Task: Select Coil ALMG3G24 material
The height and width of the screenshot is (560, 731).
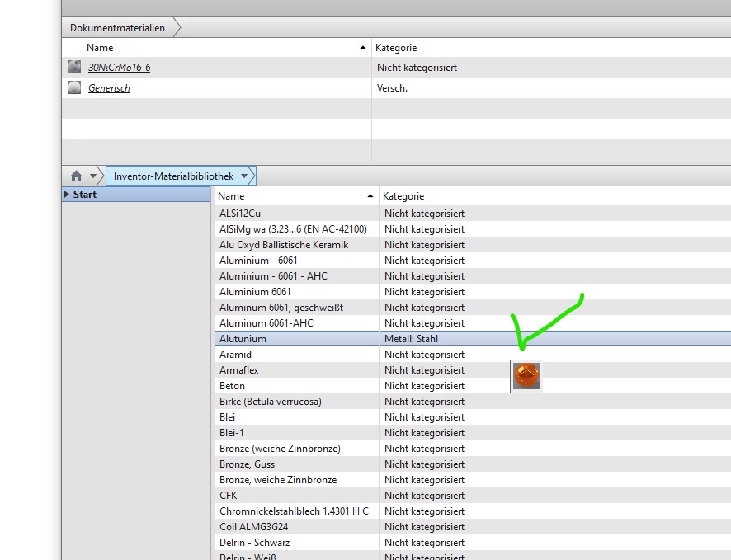Action: coord(253,527)
